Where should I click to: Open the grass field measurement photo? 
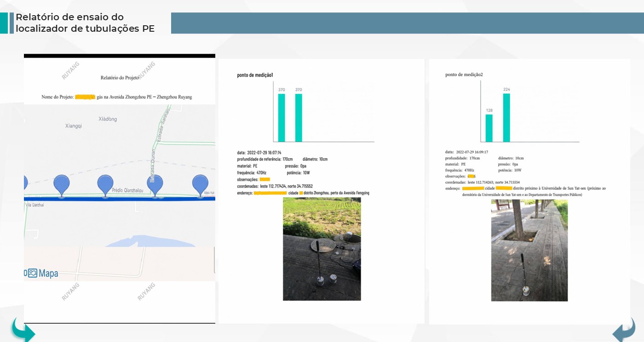coord(322,249)
